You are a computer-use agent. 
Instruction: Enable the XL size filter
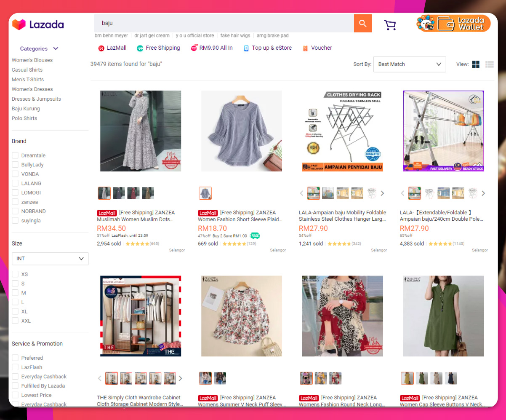coord(15,311)
